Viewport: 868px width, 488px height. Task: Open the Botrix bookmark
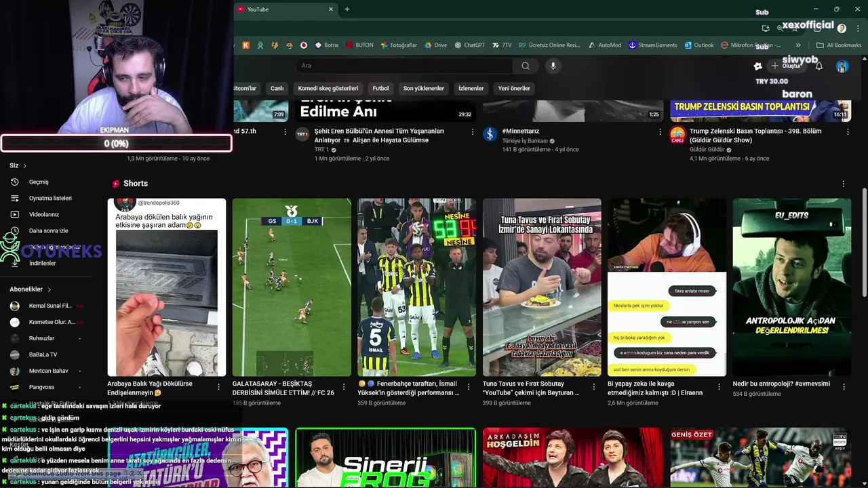[x=327, y=45]
